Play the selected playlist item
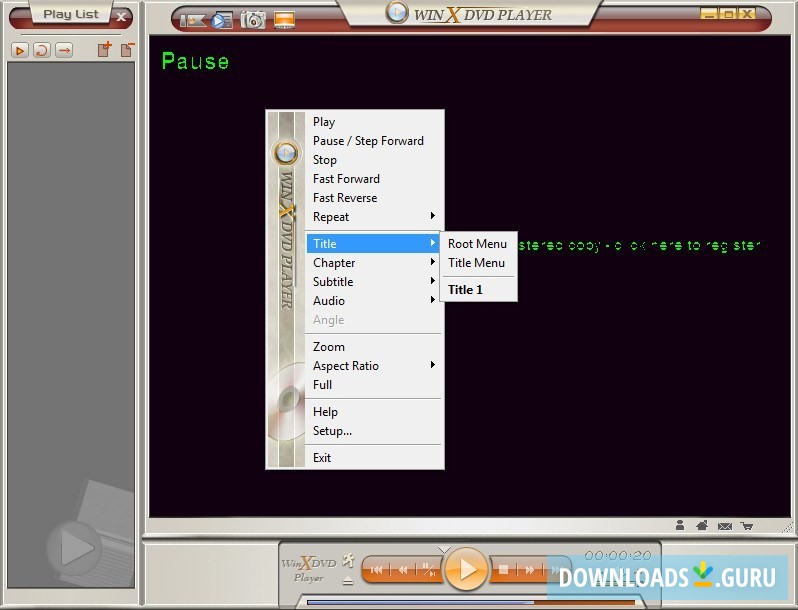 click(x=19, y=50)
